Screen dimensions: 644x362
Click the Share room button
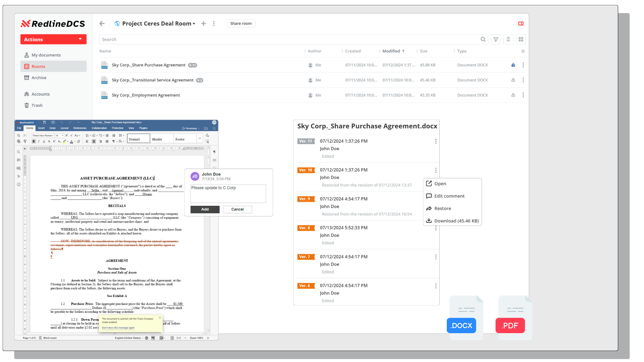(x=241, y=23)
